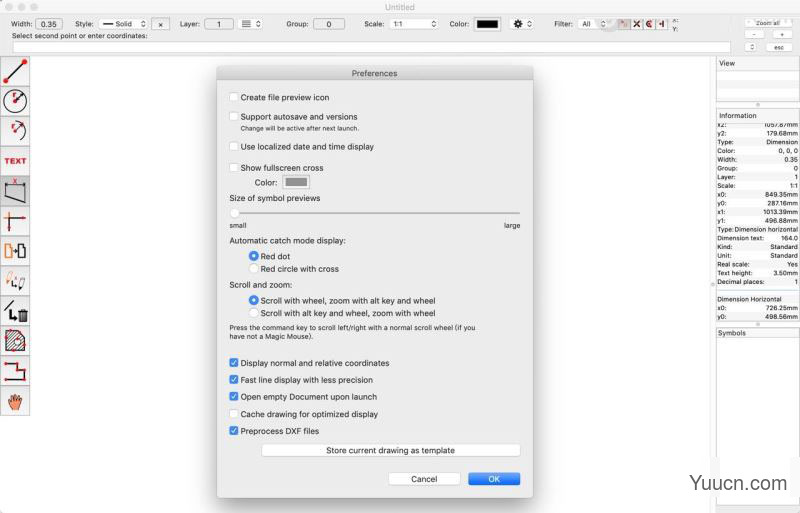This screenshot has height=513, width=800.
Task: Select the orange copy objects tool
Action: point(15,251)
